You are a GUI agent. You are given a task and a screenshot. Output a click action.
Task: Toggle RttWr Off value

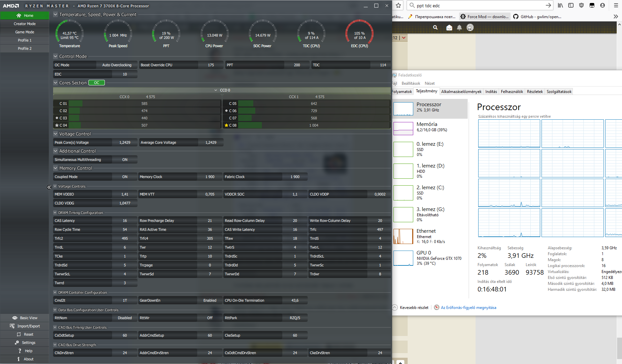coord(210,318)
